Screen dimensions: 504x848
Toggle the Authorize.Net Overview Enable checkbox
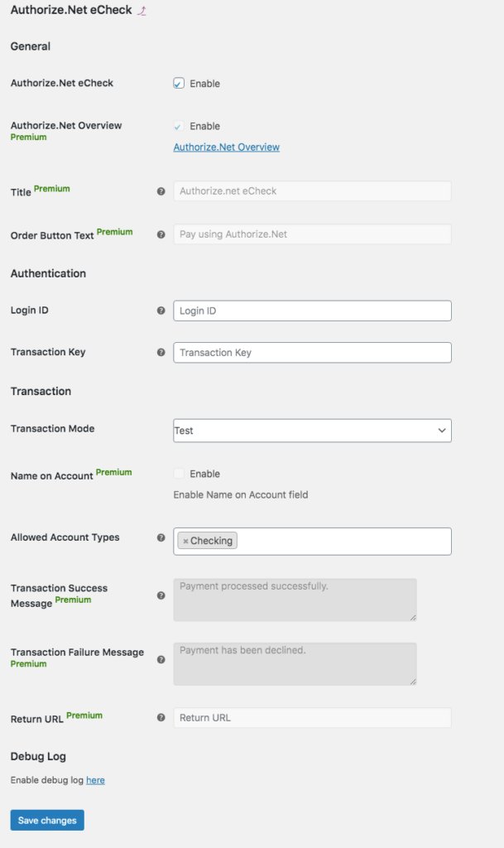(179, 126)
